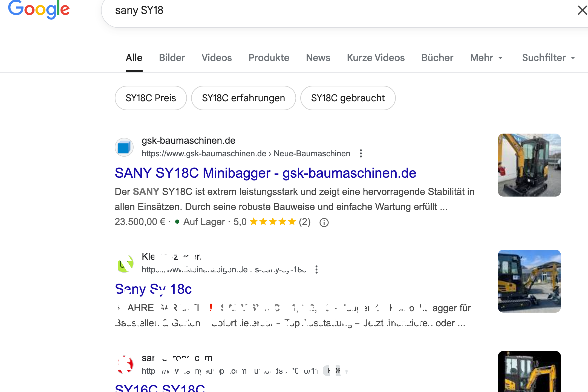Expand the Mehr dropdown
The height and width of the screenshot is (392, 588).
pyautogui.click(x=486, y=58)
